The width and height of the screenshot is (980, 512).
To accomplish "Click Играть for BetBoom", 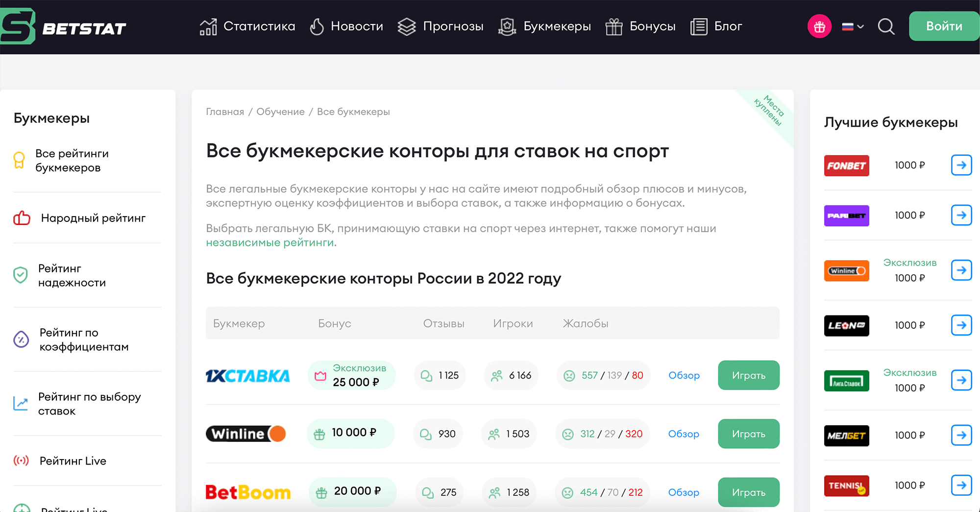I will (749, 492).
